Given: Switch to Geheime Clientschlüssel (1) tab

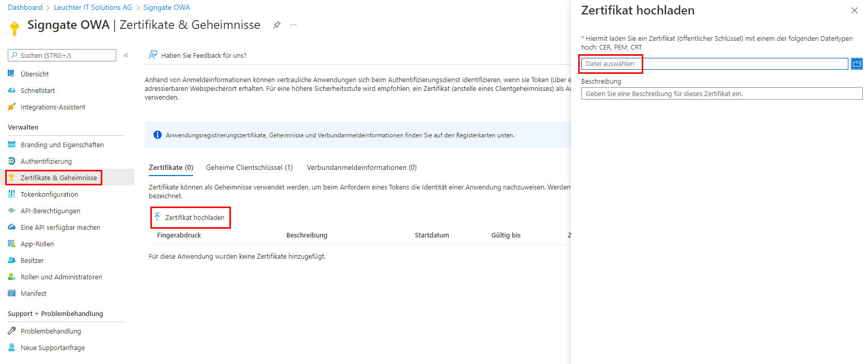Looking at the screenshot, I should coord(249,167).
